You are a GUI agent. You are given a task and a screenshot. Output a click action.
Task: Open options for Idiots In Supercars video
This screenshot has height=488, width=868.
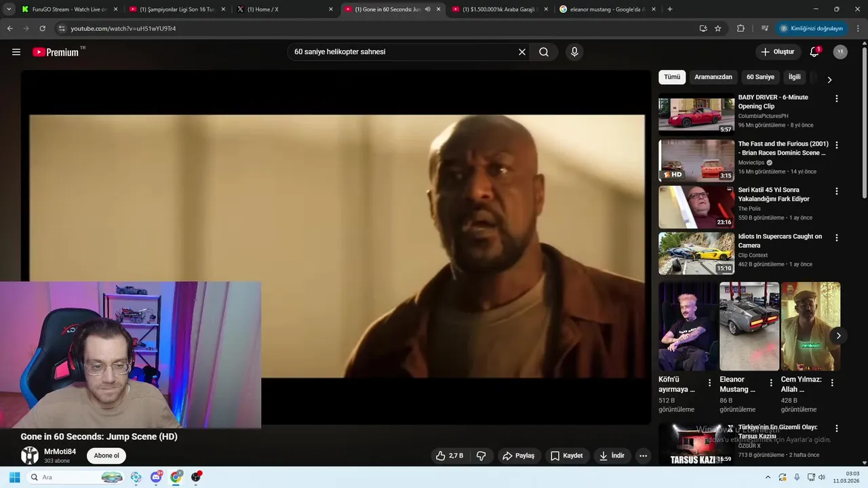(836, 238)
